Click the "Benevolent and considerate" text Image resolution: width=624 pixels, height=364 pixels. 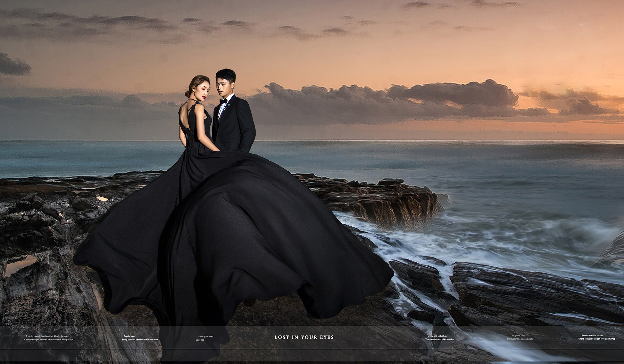[x=520, y=339]
